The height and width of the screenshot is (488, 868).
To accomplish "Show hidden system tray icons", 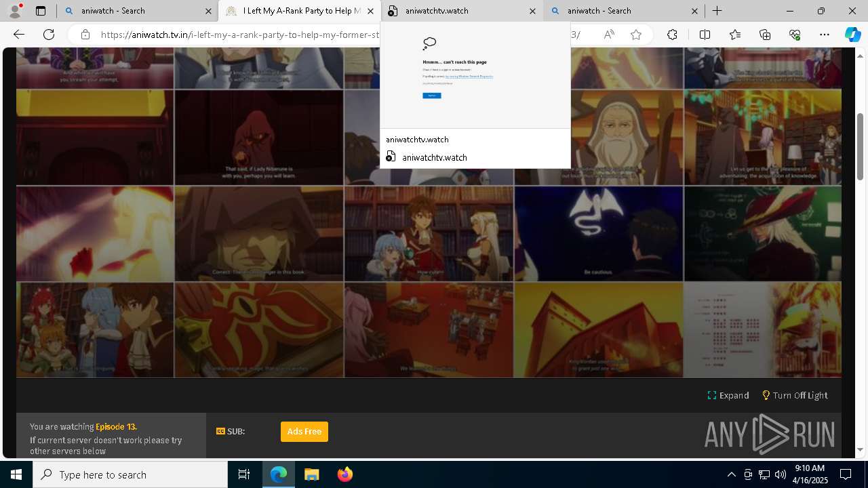I will [x=731, y=474].
